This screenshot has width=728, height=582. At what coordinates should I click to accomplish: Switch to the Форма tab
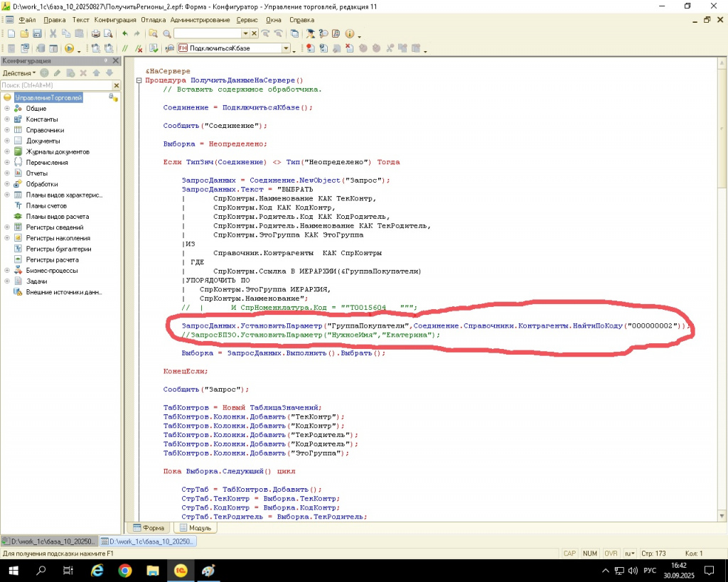[149, 528]
